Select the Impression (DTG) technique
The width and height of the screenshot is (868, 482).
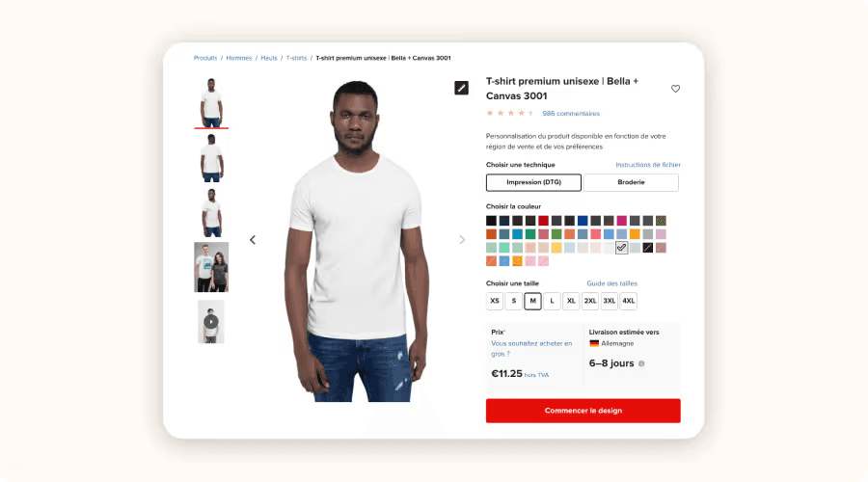(x=533, y=182)
